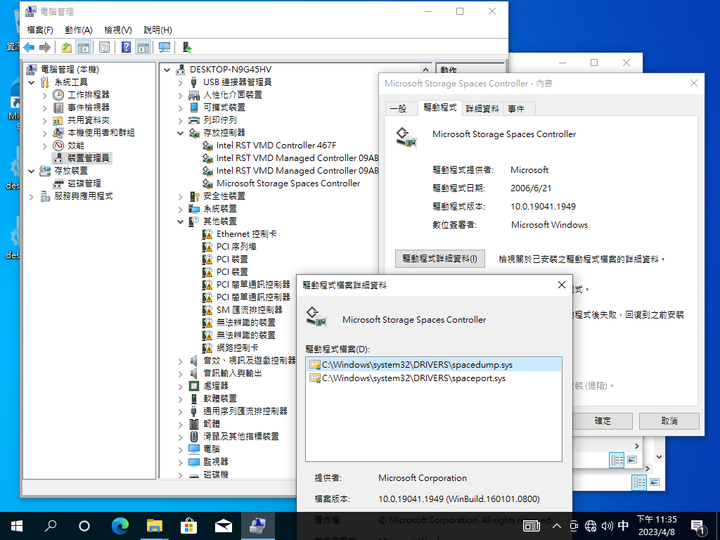
Task: Open File Explorer from taskbar
Action: coord(154,526)
